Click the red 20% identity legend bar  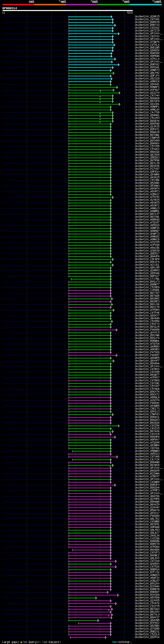tap(18, 5)
